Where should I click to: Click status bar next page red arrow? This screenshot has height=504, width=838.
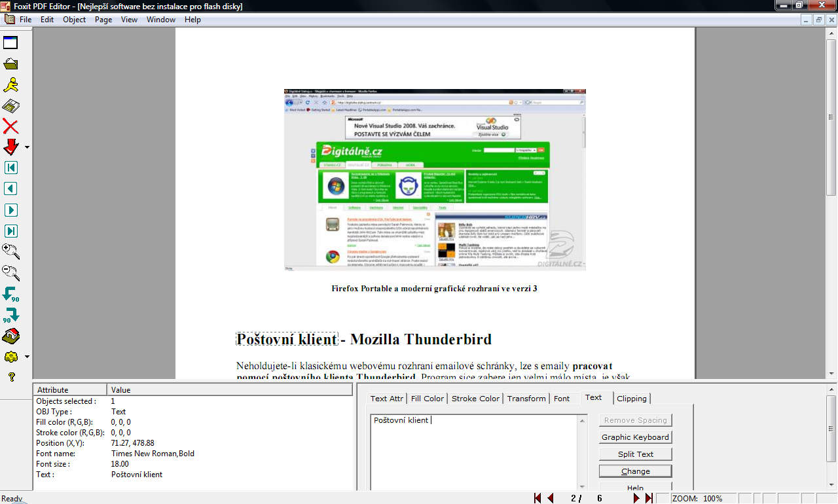click(636, 498)
